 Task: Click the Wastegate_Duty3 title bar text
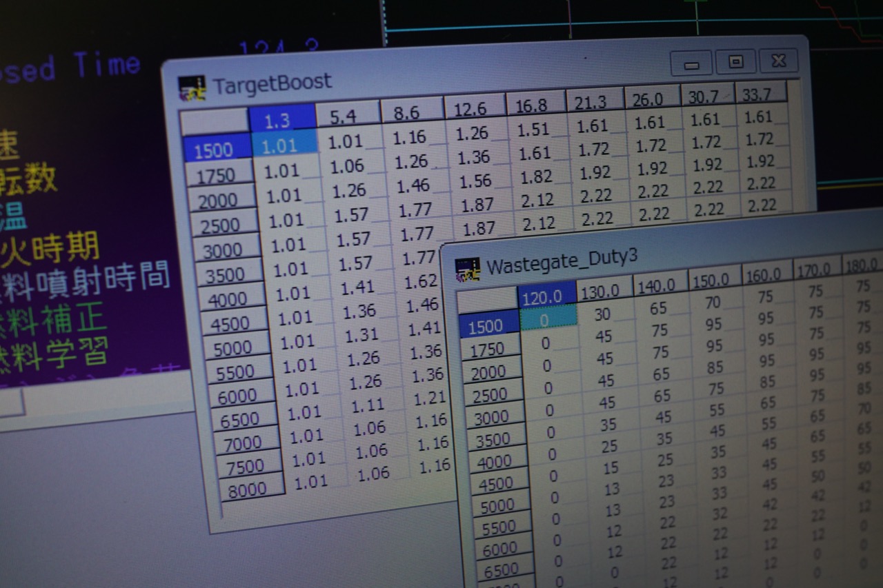(x=562, y=262)
